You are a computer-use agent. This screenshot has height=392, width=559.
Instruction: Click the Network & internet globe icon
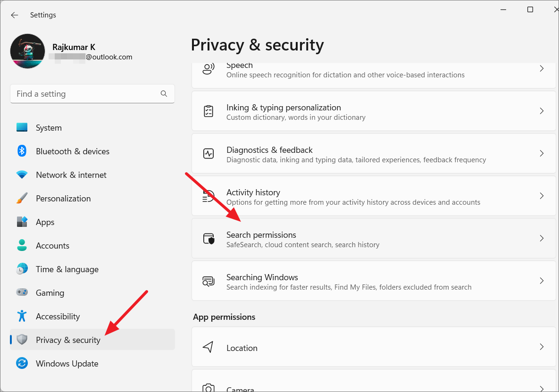22,175
